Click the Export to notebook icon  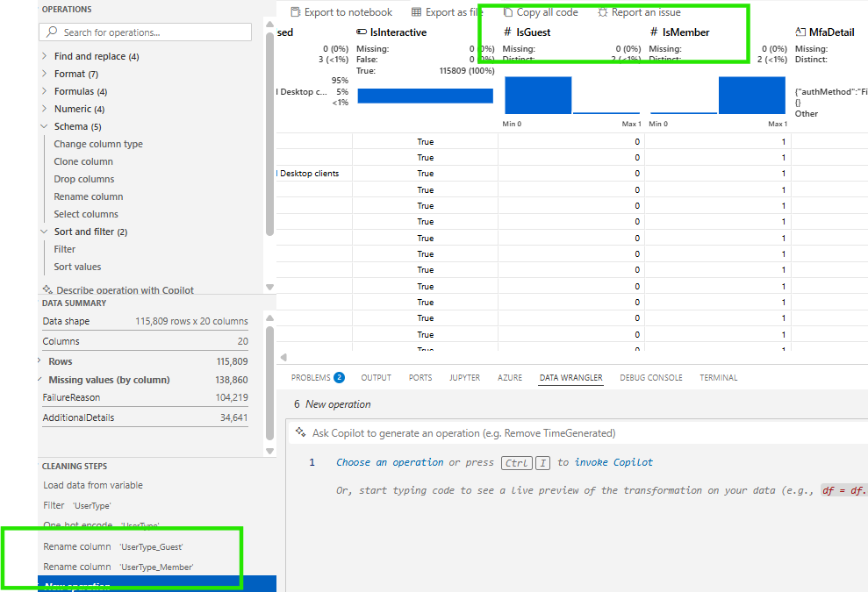click(x=296, y=12)
